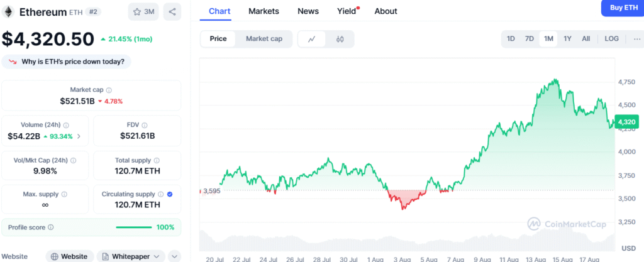Image resolution: width=644 pixels, height=262 pixels.
Task: Open "Why is ETH's price down today?"
Action: coord(67,62)
